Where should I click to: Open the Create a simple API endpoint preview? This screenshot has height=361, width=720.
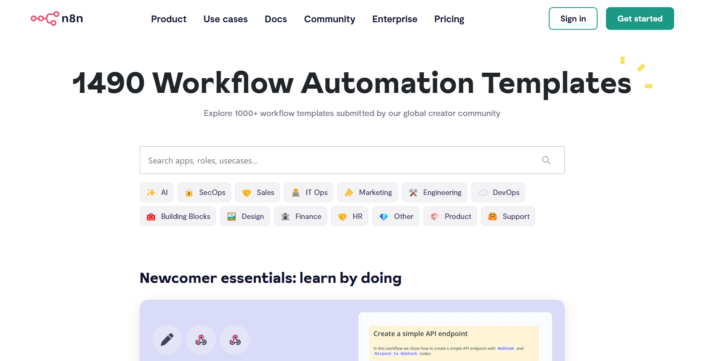[x=455, y=337]
